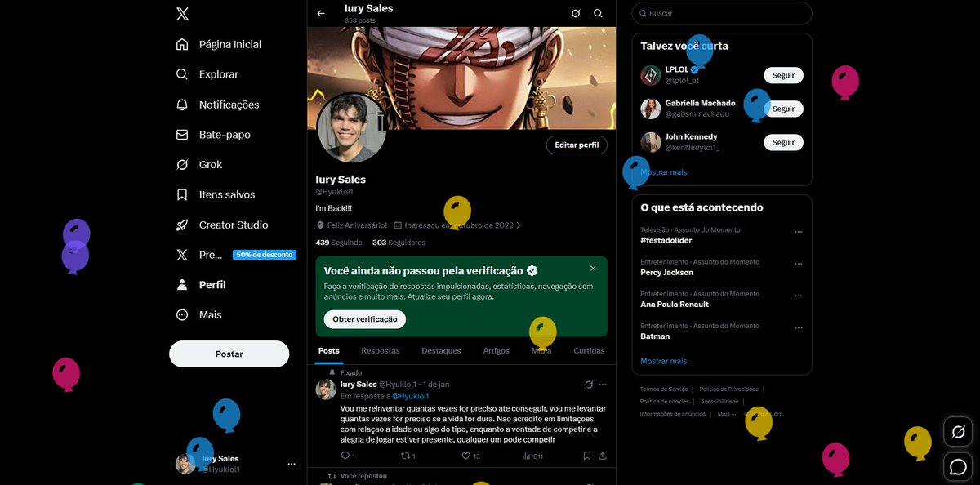Viewport: 980px width, 485px height.
Task: Click the Postar button
Action: coord(229,354)
